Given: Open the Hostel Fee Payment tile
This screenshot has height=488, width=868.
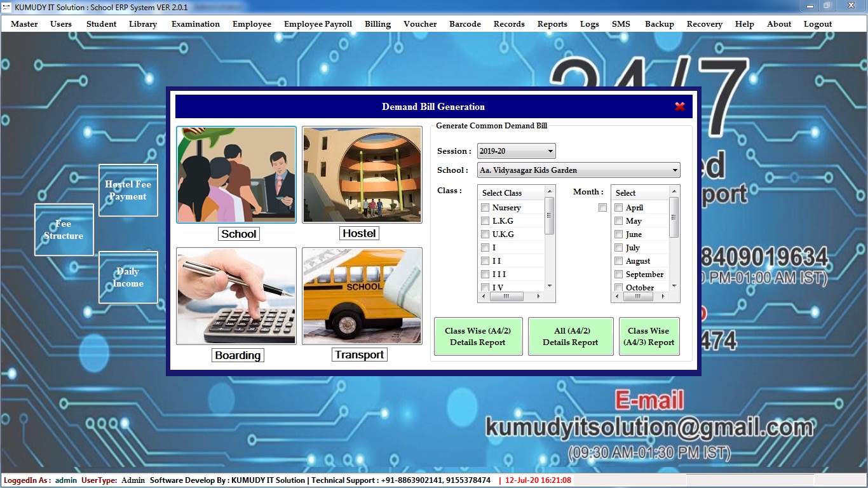Looking at the screenshot, I should (128, 191).
